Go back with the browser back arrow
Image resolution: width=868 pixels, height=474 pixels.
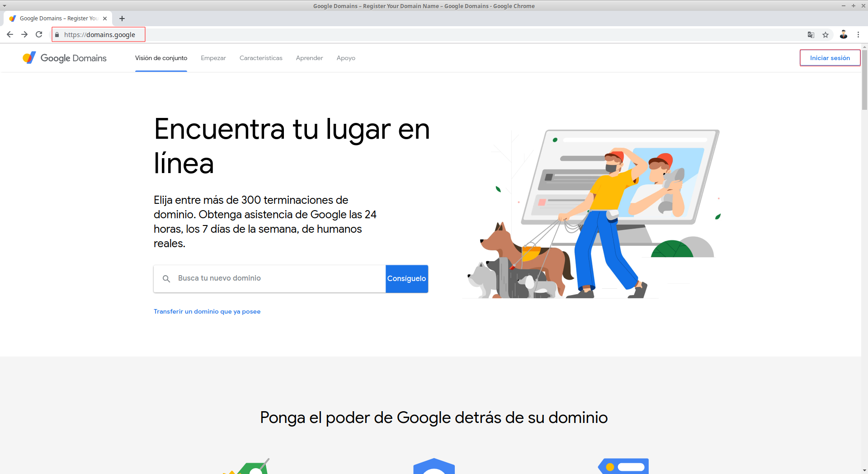coord(10,34)
